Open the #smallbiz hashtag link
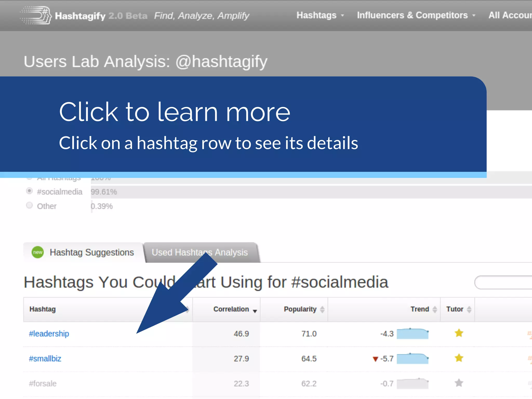 click(45, 358)
